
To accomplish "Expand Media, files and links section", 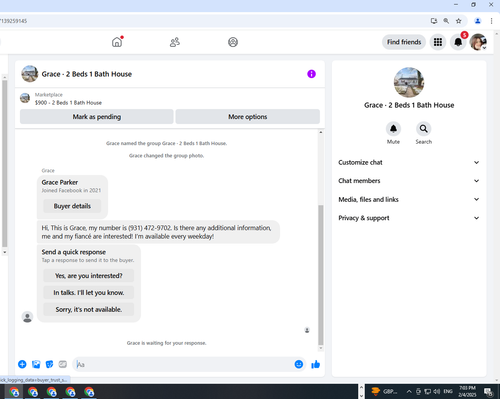I will coord(409,199).
